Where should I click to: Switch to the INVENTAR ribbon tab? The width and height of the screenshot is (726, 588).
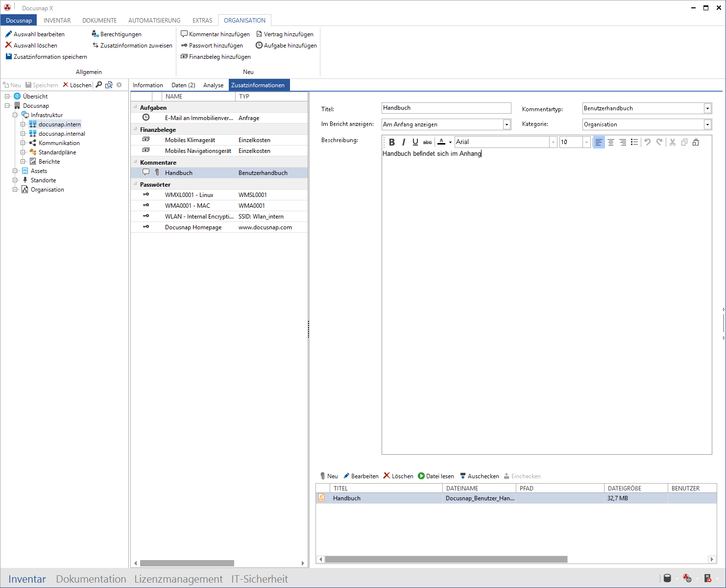pos(57,20)
